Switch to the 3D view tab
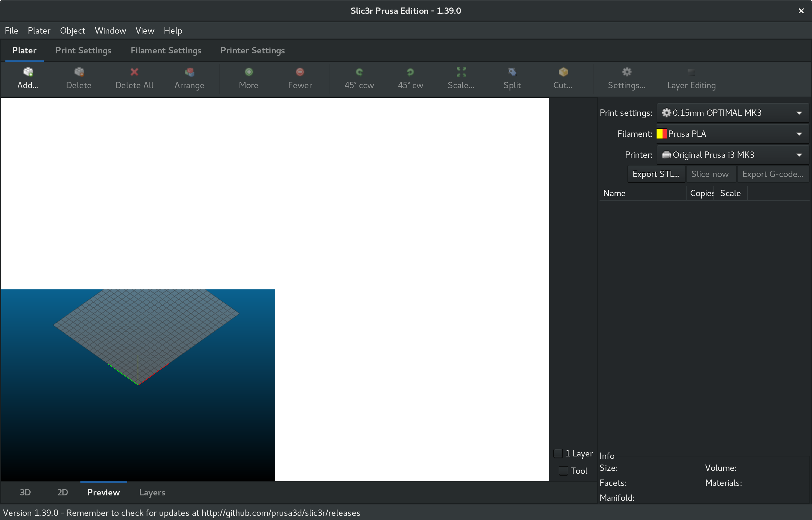The image size is (812, 520). pos(25,492)
